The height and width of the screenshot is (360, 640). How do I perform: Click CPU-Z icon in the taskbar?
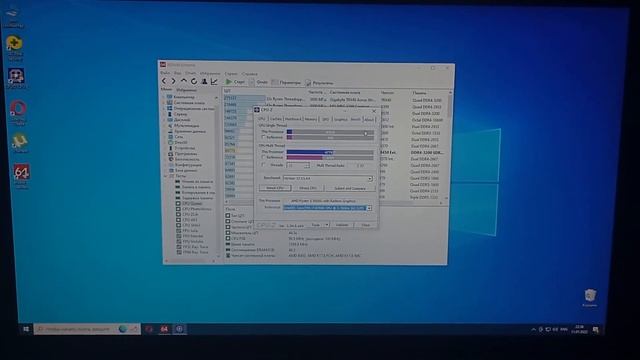pos(179,329)
